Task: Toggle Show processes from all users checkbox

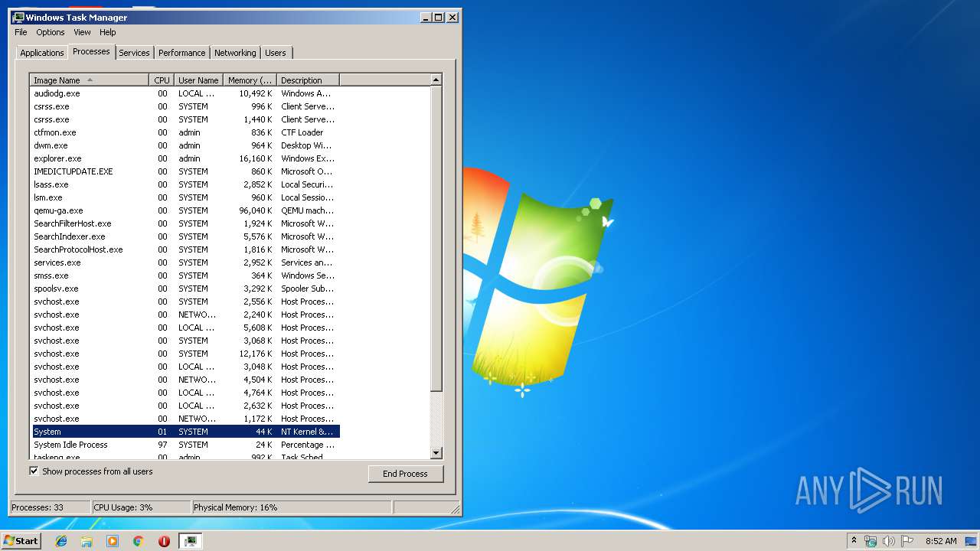Action: [34, 471]
